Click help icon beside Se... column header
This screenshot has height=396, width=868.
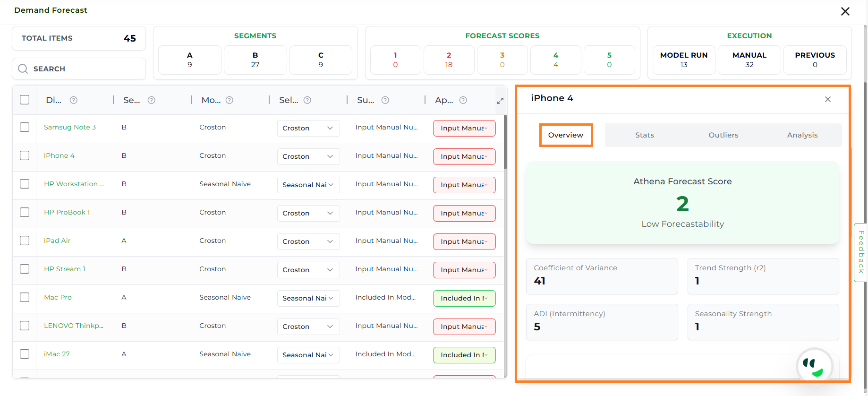(152, 100)
